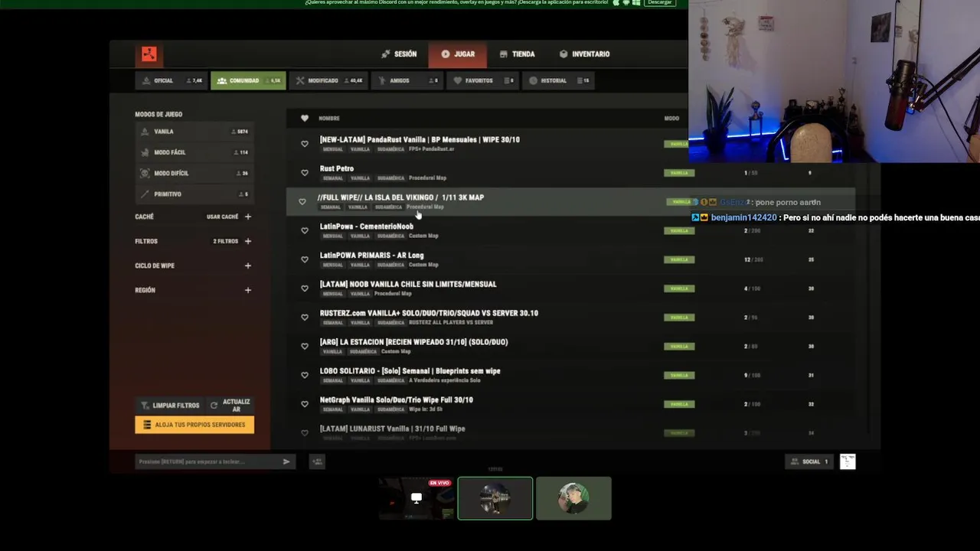Screen dimensions: 980x551
Task: Filter by Modo Fácil game mode
Action: coord(194,152)
